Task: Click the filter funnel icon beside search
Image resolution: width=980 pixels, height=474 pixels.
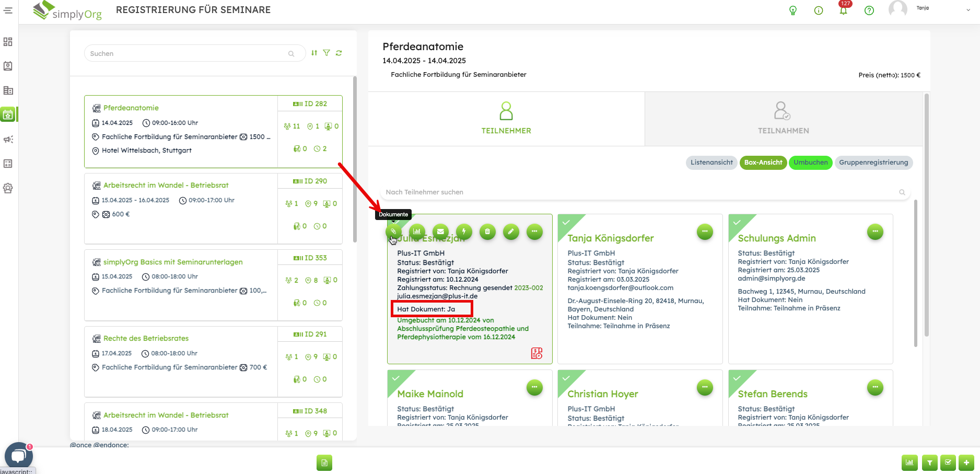Action: tap(326, 53)
